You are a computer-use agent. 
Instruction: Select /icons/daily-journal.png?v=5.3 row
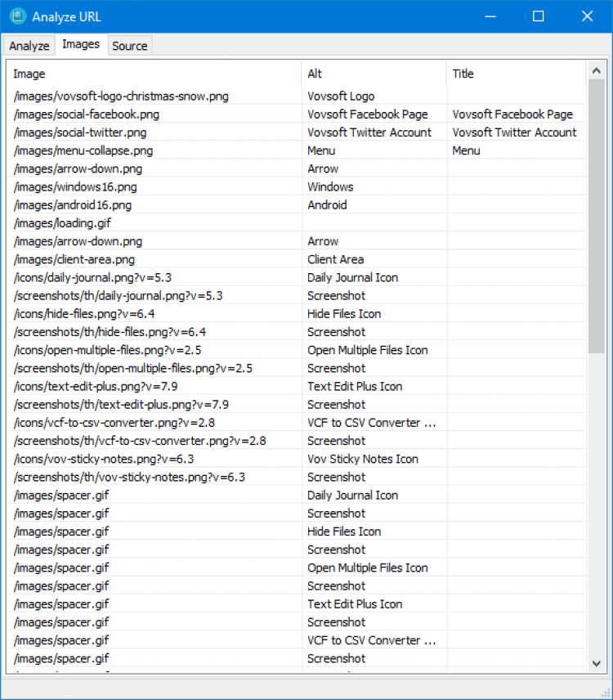[x=297, y=278]
